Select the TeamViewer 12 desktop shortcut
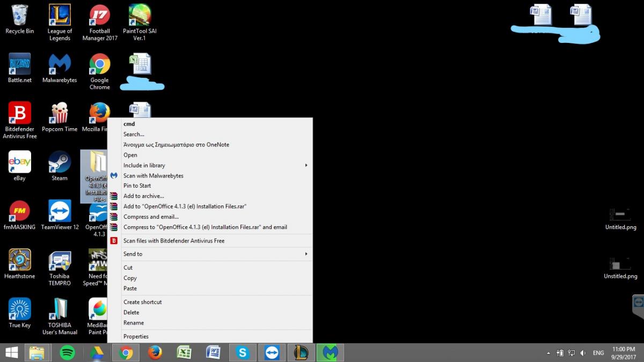Screen dimensions: 644x362 click(x=60, y=215)
